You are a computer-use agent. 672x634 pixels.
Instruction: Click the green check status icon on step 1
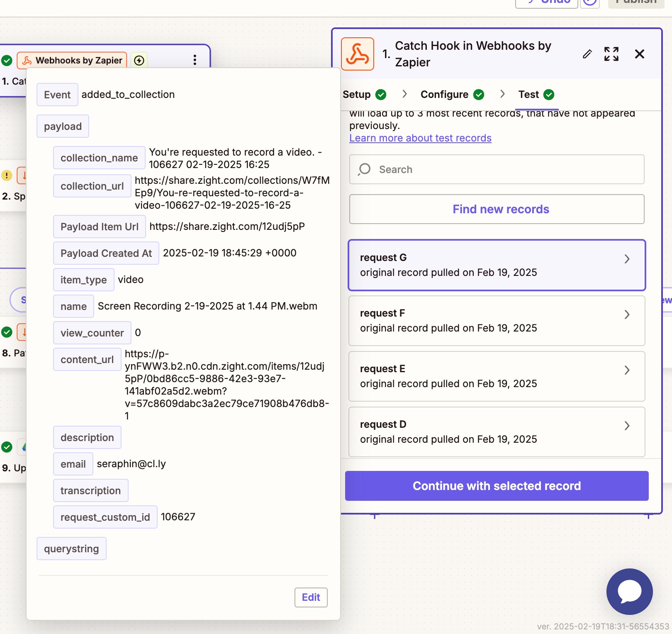pyautogui.click(x=7, y=61)
